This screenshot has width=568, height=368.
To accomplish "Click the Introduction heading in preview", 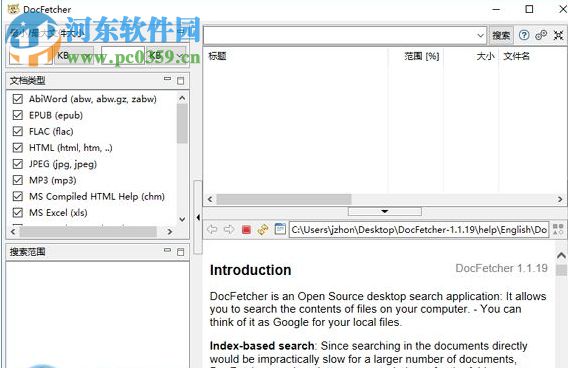I will [250, 270].
